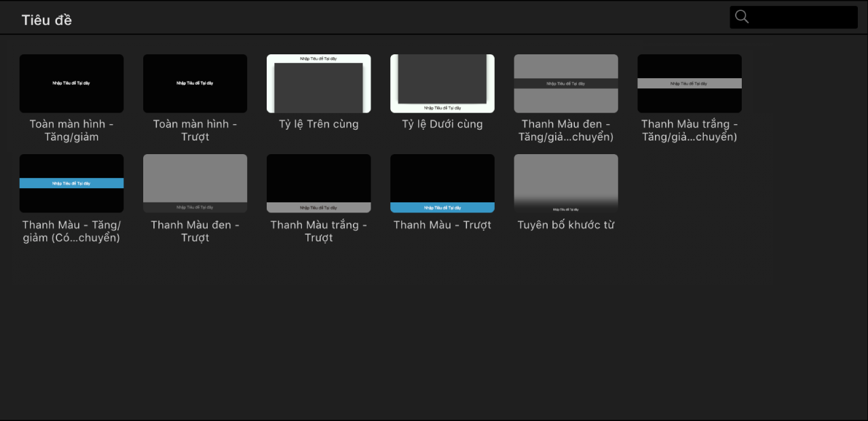Choose the Tỷ lệ Trên cùng title thumbnail
This screenshot has width=868, height=421.
click(319, 84)
